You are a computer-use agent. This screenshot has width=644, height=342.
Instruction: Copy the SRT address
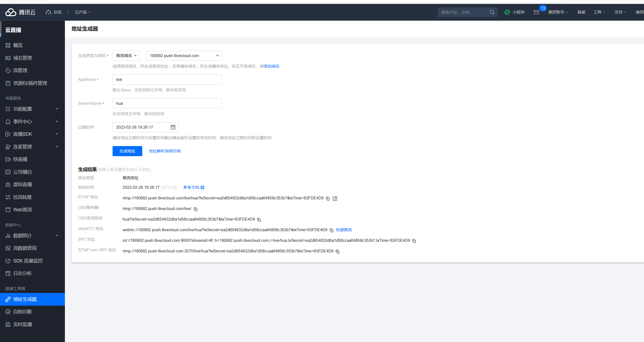click(414, 241)
